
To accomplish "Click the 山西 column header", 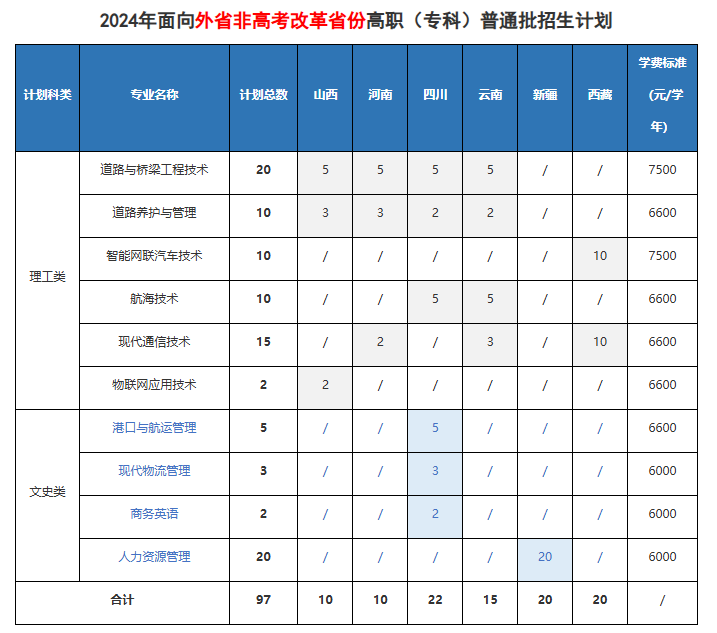I will click(x=325, y=96).
